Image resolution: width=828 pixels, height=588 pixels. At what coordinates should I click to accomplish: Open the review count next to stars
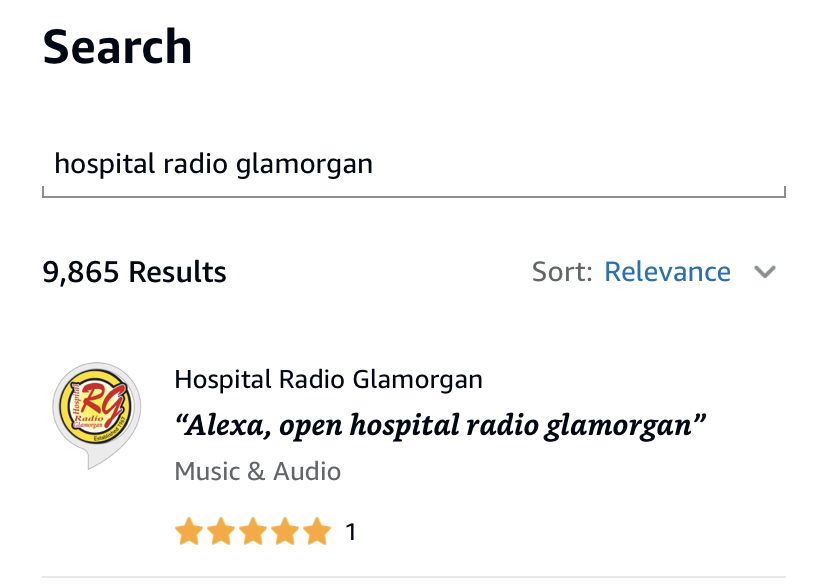point(351,532)
